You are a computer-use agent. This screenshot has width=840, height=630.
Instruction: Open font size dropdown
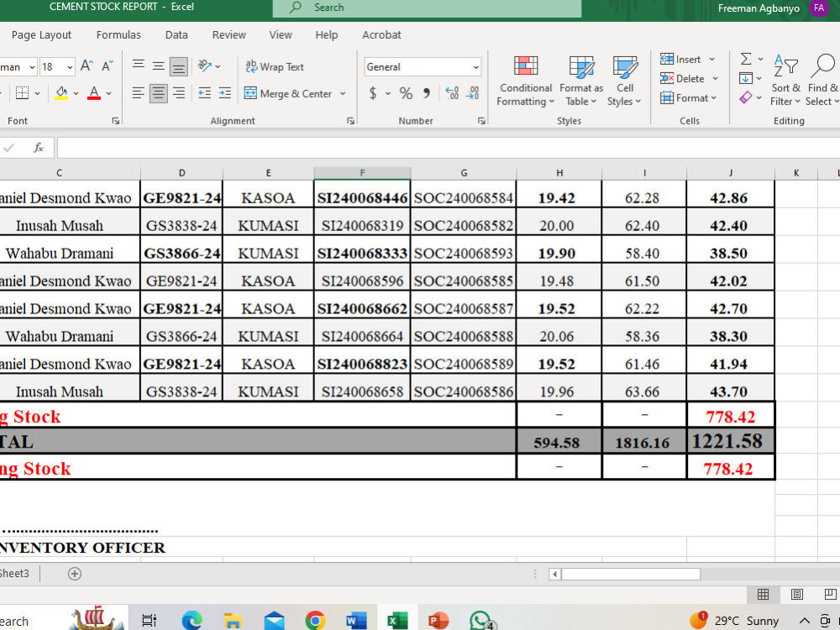coord(70,67)
